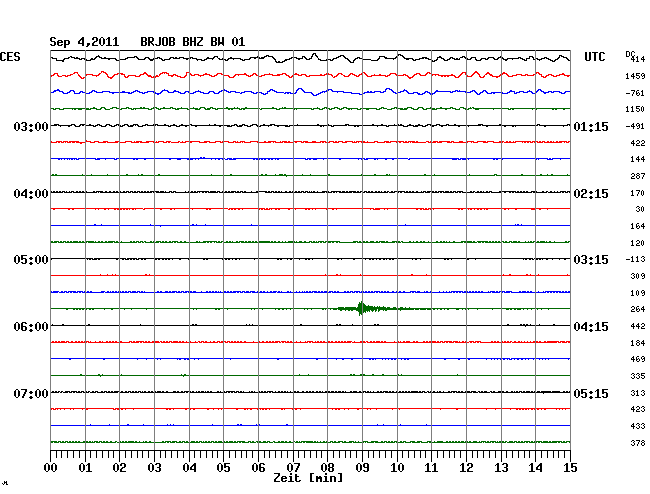This screenshot has height=494, width=650.
Task: Click the "UTC" column header
Action: (594, 57)
